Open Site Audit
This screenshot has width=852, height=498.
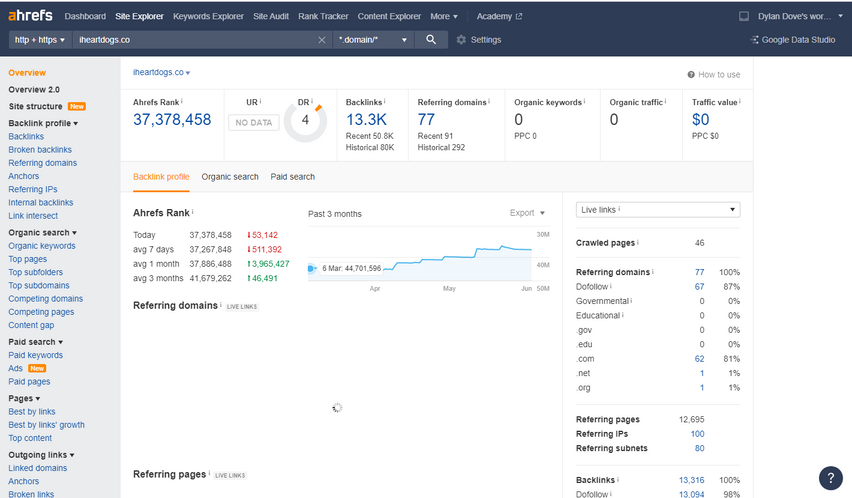point(271,16)
